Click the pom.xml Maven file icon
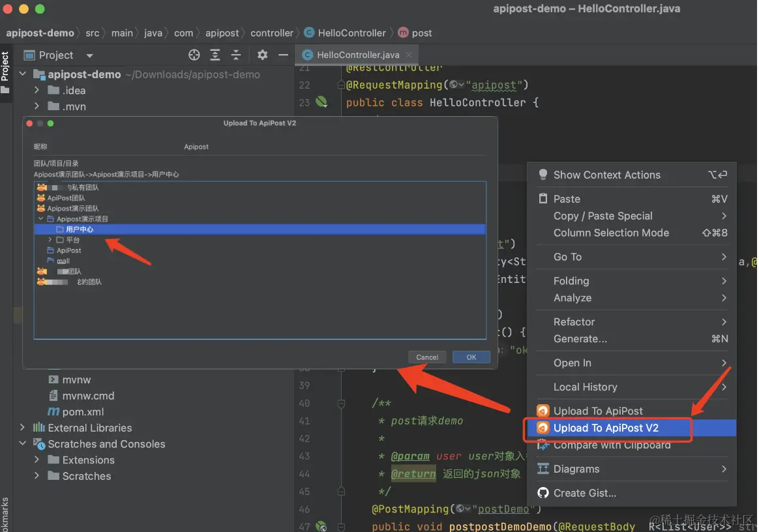 click(x=53, y=412)
